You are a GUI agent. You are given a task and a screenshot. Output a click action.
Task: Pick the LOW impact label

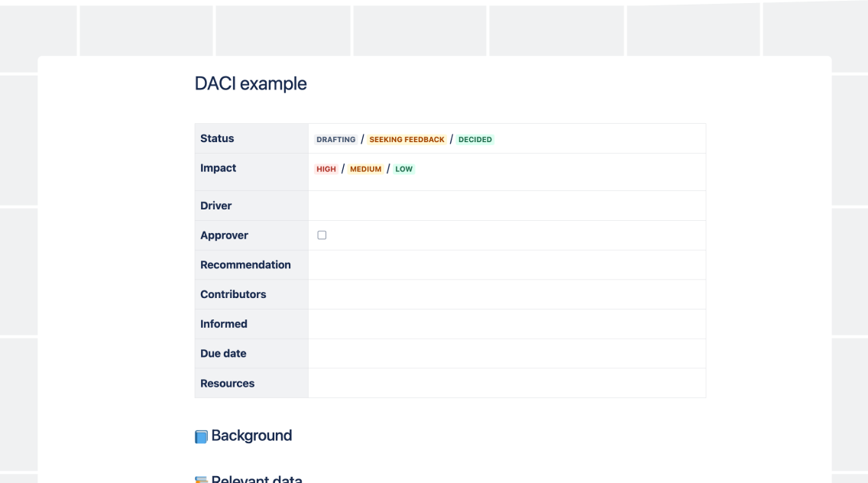403,169
